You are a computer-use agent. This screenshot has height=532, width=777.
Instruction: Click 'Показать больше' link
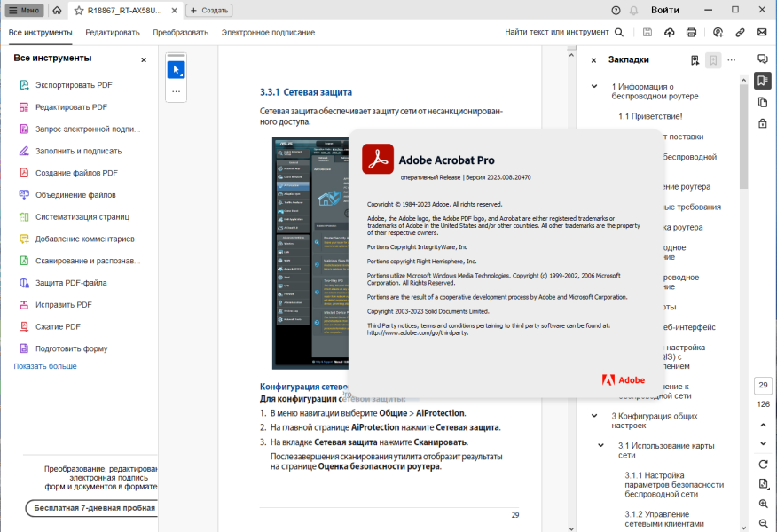(x=45, y=366)
